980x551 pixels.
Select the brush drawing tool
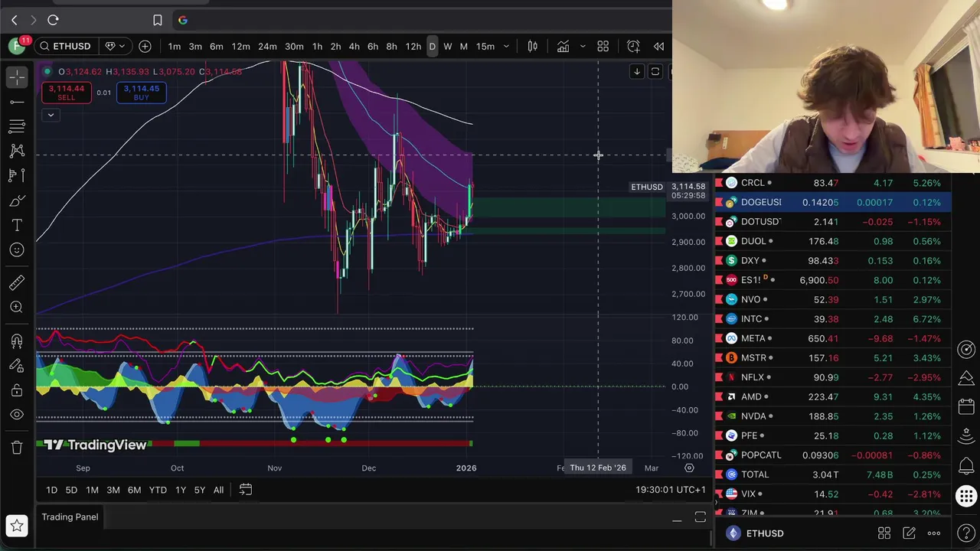click(17, 201)
